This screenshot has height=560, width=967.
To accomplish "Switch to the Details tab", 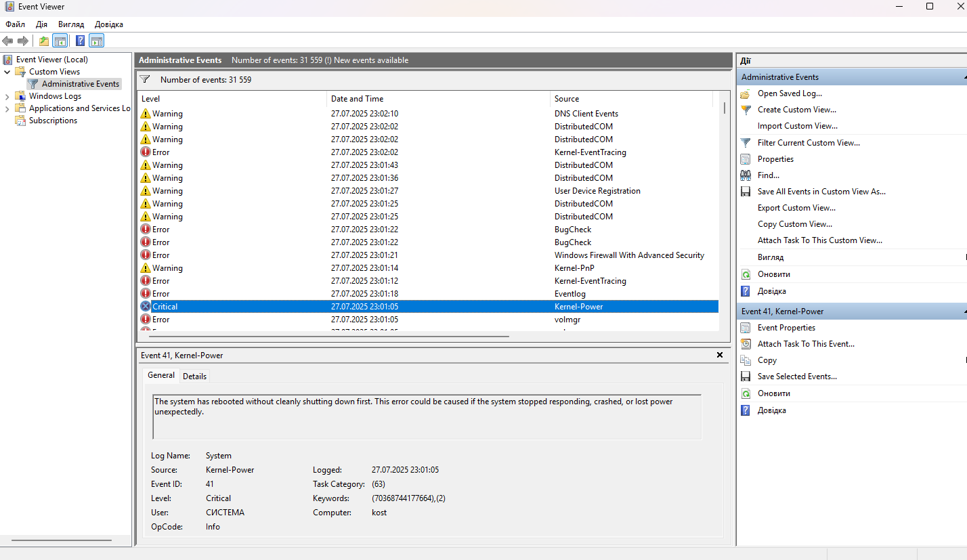I will click(x=195, y=376).
